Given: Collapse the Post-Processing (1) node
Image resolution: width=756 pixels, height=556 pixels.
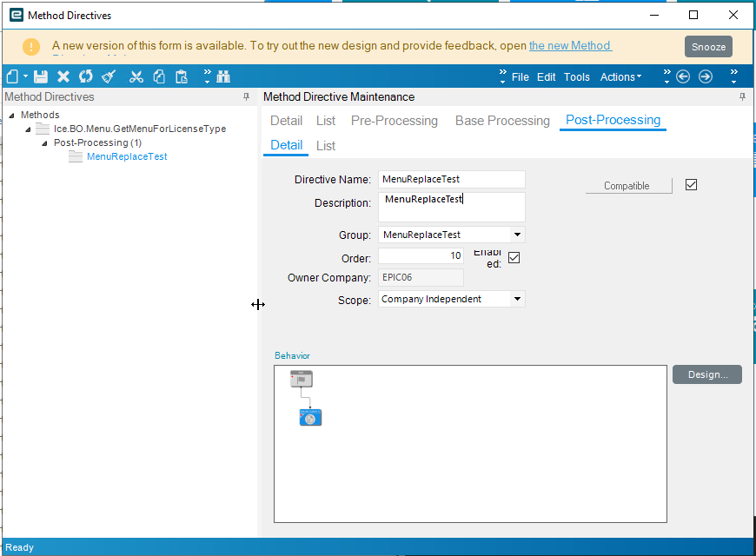Looking at the screenshot, I should coord(44,143).
